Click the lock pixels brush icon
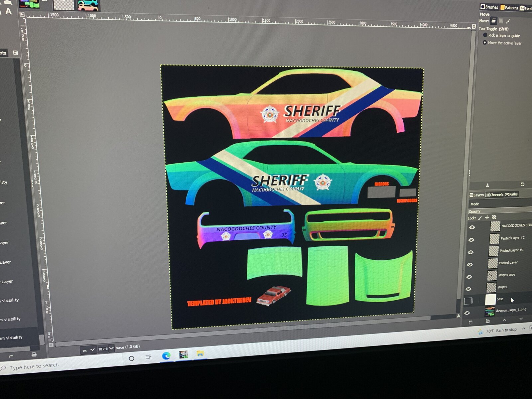The image size is (532, 399). [480, 218]
